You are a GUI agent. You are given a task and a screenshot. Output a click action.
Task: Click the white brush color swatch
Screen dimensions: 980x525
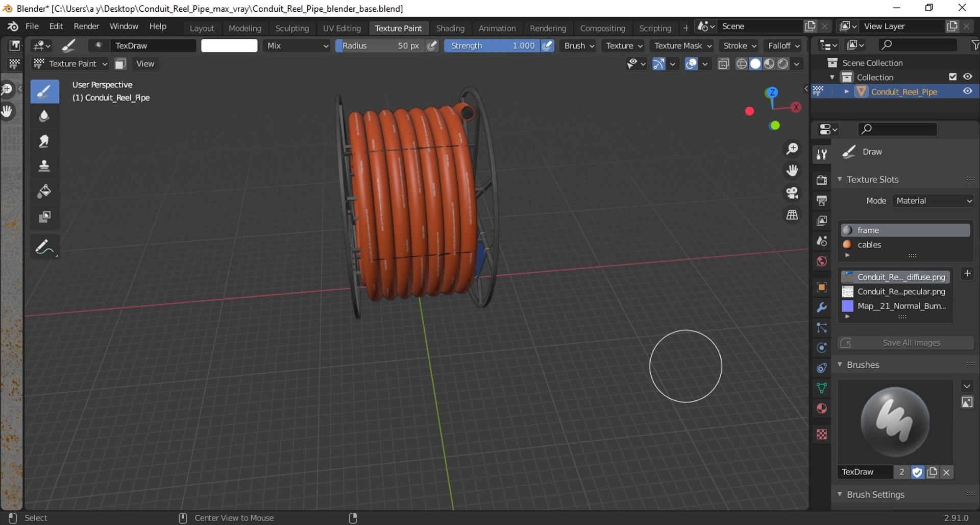pyautogui.click(x=229, y=46)
